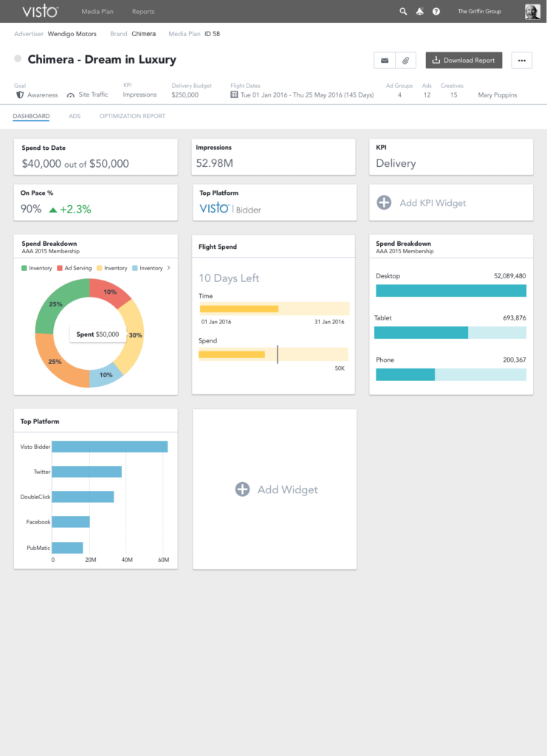The image size is (547, 756).
Task: Open the search magnifier icon
Action: click(x=403, y=12)
